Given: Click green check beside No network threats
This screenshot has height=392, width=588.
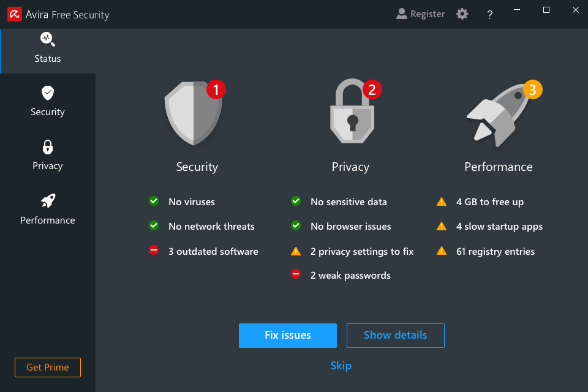Looking at the screenshot, I should 154,226.
